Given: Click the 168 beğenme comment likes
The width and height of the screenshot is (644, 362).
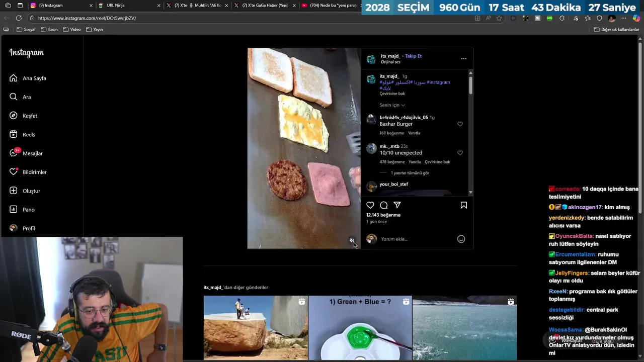Looking at the screenshot, I should coord(391,133).
